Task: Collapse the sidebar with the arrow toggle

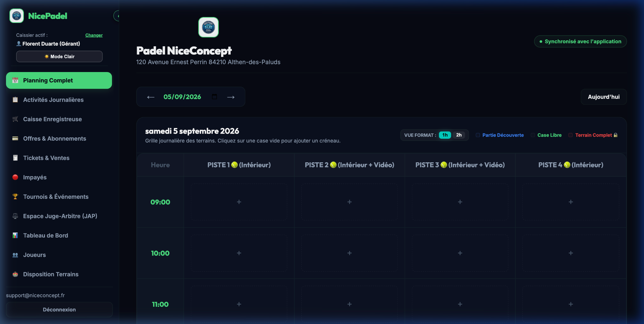Action: [117, 16]
